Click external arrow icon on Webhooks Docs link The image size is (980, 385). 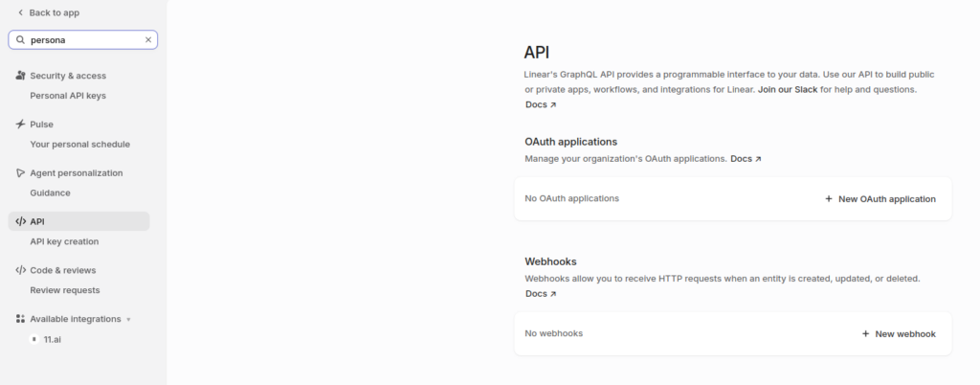[552, 294]
